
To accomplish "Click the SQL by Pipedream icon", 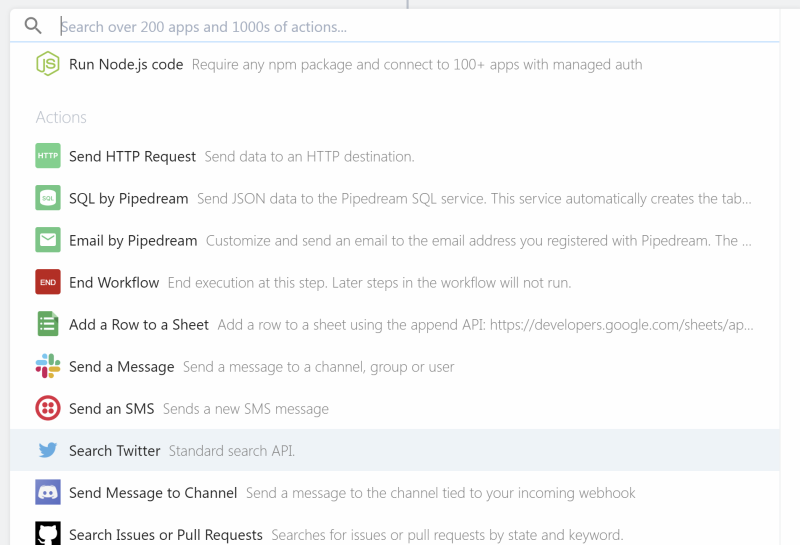I will (x=48, y=198).
